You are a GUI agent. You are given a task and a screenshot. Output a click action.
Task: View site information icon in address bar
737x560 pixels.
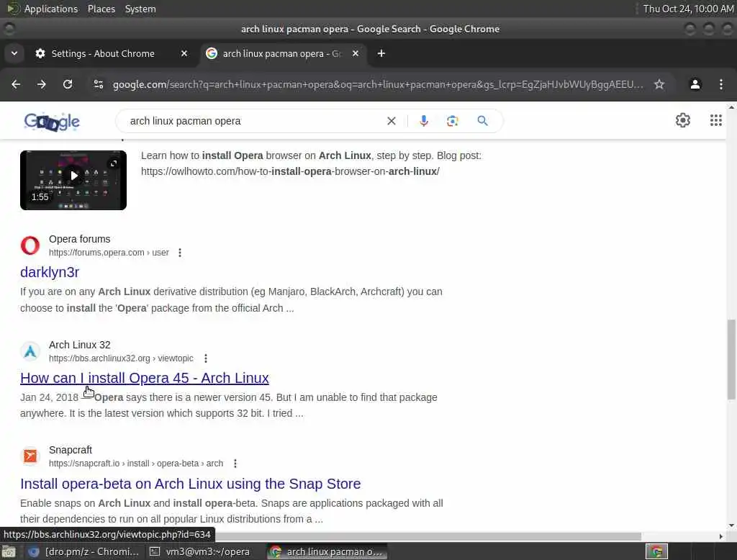click(98, 84)
